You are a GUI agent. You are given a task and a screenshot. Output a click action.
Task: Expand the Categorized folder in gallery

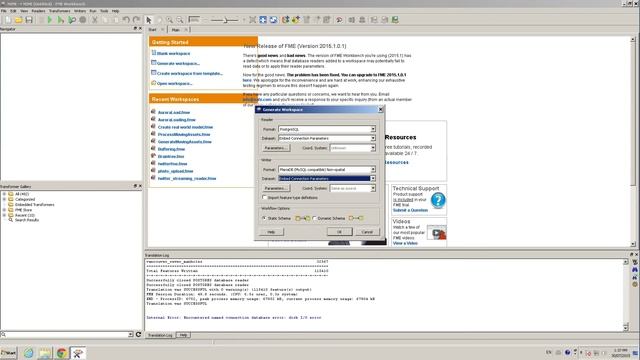[x=4, y=199]
